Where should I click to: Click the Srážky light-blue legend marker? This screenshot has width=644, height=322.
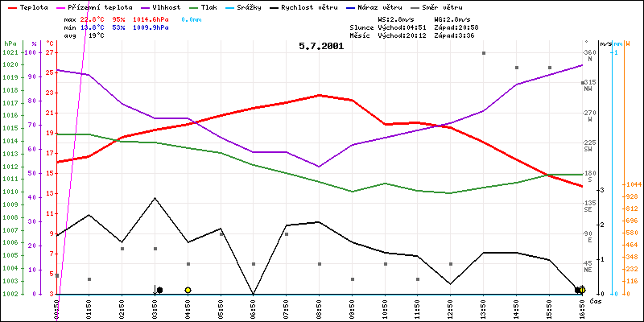coord(233,6)
